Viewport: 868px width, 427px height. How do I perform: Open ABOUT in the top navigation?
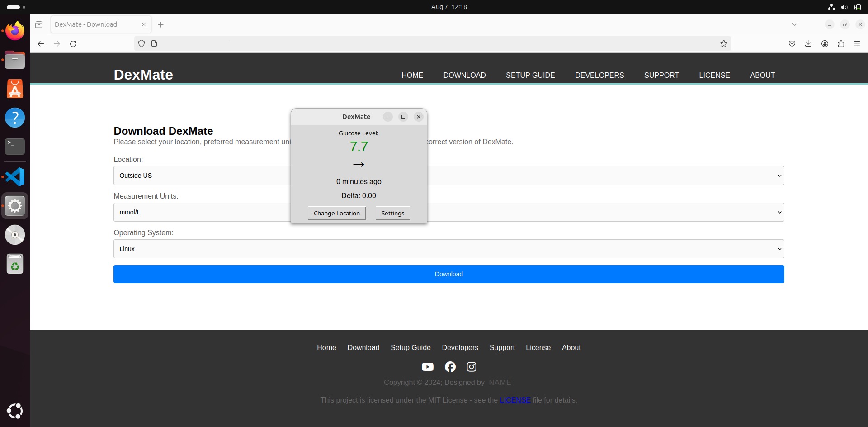[762, 75]
